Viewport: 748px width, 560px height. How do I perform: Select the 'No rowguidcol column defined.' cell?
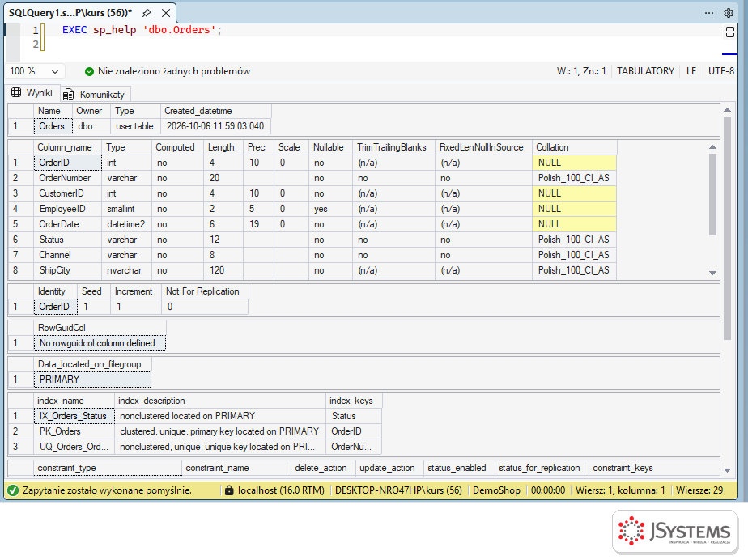point(100,343)
